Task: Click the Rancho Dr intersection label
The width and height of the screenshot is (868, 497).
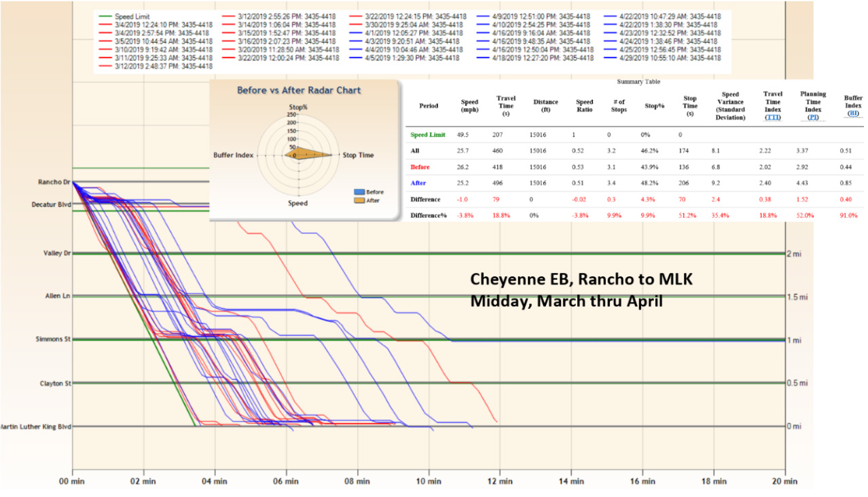Action: [55, 182]
